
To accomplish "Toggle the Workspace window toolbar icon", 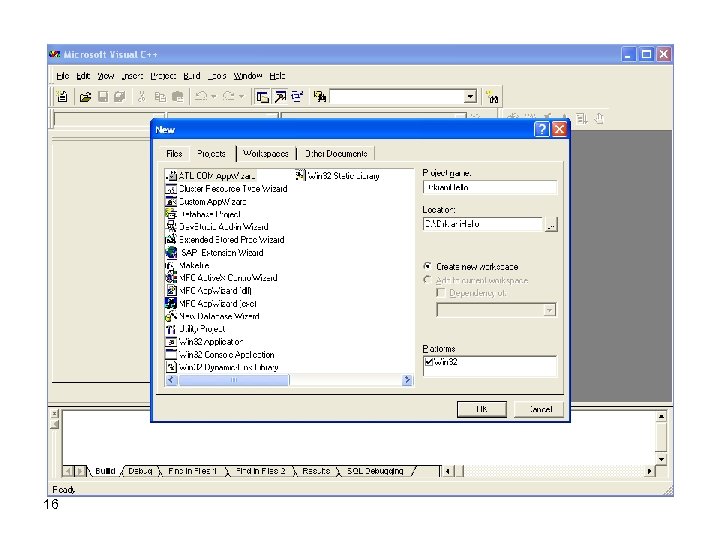I will point(262,97).
